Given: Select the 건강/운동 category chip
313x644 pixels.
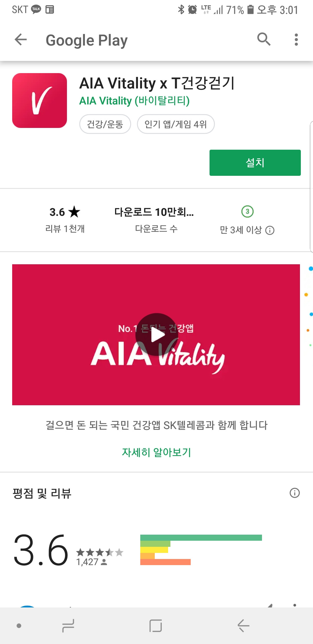Looking at the screenshot, I should coord(105,124).
